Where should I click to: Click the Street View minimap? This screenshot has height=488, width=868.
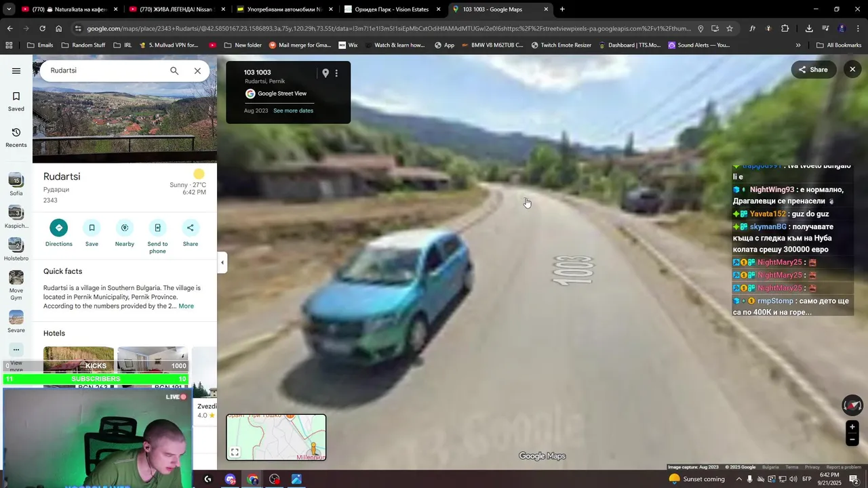tap(276, 437)
